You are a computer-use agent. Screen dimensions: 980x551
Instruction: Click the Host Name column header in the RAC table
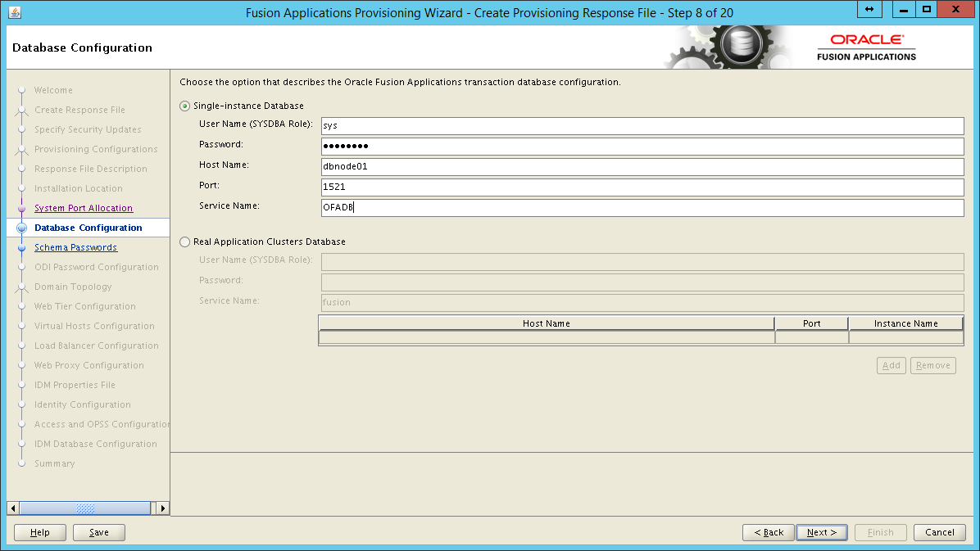click(x=547, y=323)
